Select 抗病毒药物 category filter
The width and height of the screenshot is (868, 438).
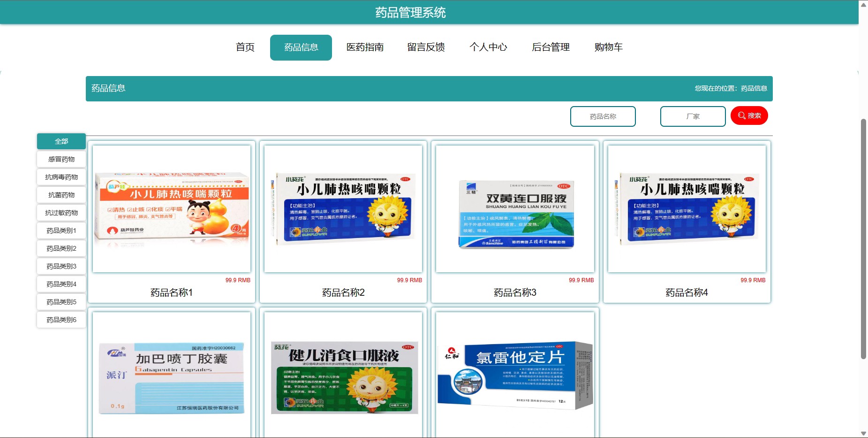(61, 177)
